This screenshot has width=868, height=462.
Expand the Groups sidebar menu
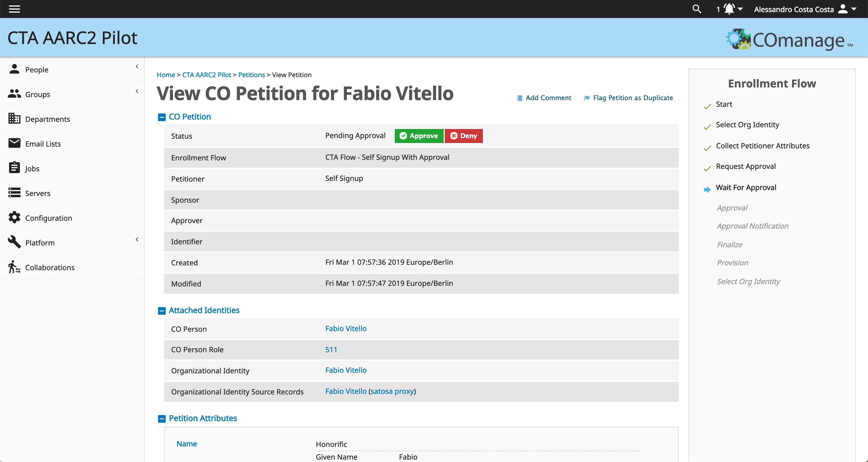click(72, 94)
